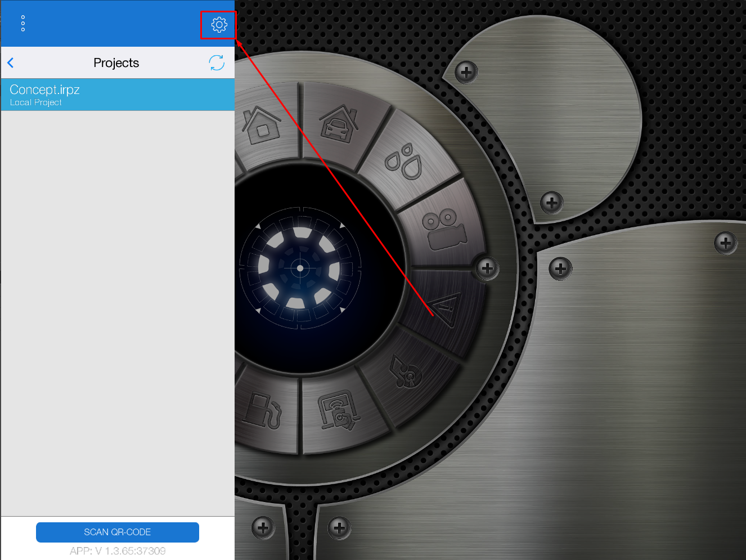Open the gear settings icon
This screenshot has width=746, height=560.
[219, 25]
